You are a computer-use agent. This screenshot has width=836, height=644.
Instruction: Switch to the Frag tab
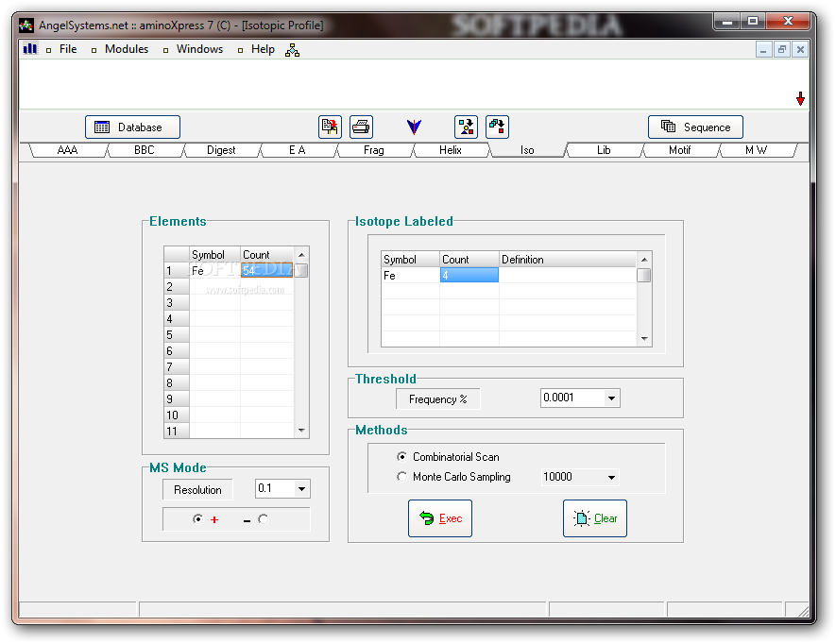click(374, 150)
